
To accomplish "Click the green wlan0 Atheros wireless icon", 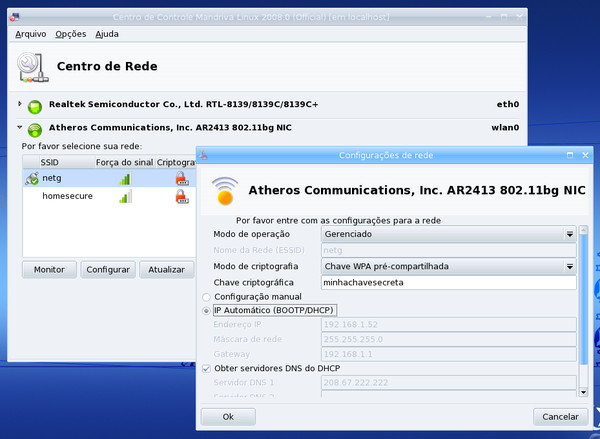I will pos(35,130).
